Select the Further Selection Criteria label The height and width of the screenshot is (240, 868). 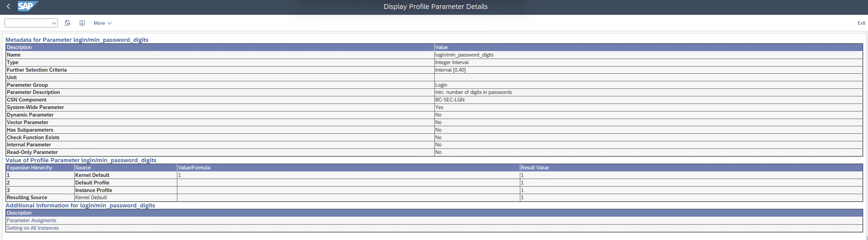pyautogui.click(x=37, y=70)
